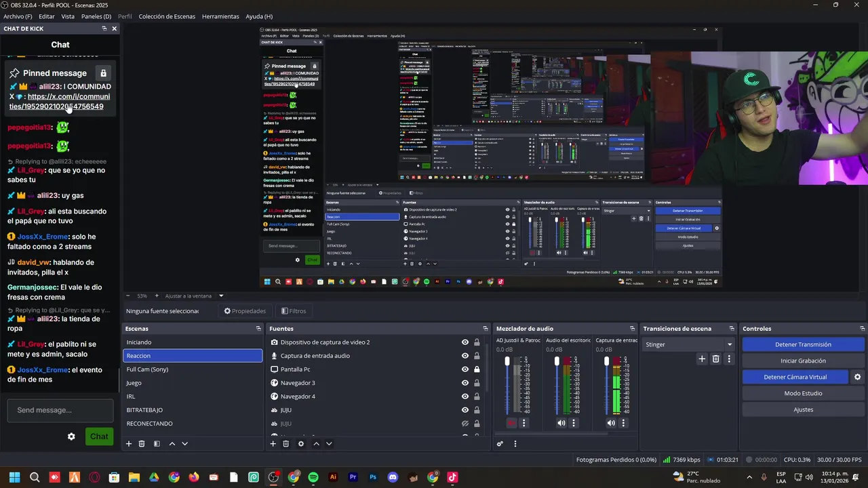Open audio mixer panel three-dot menu at bottom

click(x=515, y=444)
